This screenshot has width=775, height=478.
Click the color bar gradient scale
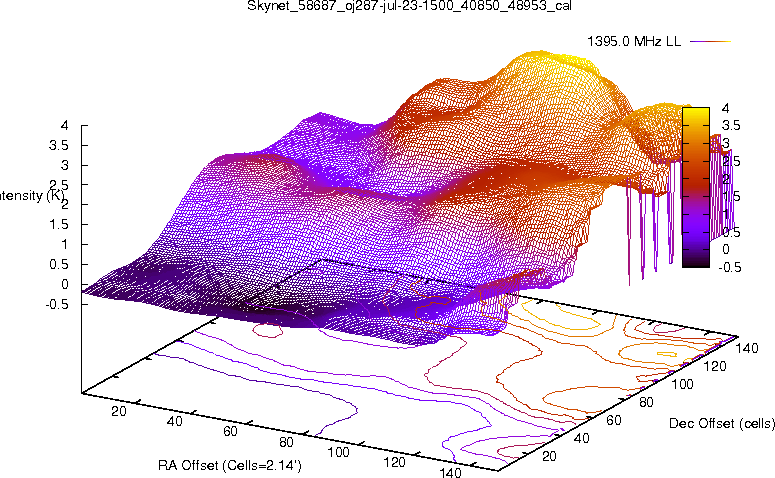coord(695,187)
